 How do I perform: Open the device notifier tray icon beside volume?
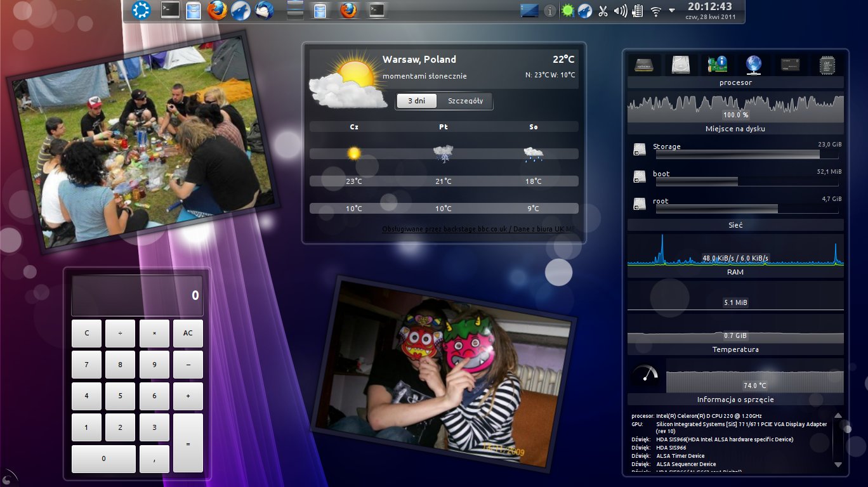[x=638, y=11]
